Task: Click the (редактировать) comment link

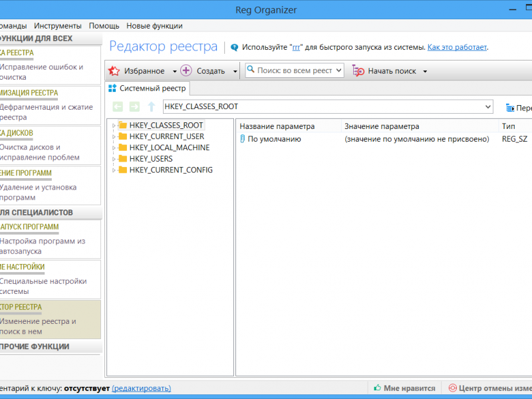Action: pos(141,388)
